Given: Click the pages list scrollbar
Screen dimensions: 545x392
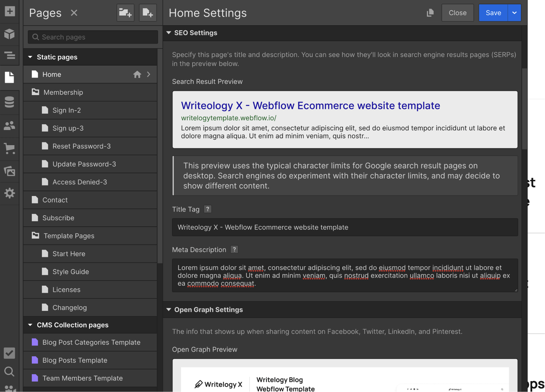Looking at the screenshot, I should 160,156.
